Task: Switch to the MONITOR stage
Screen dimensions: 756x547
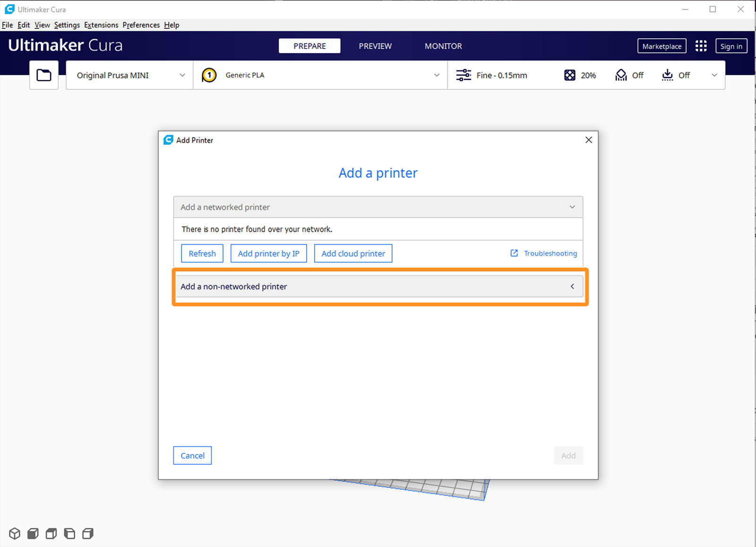Action: pyautogui.click(x=443, y=46)
